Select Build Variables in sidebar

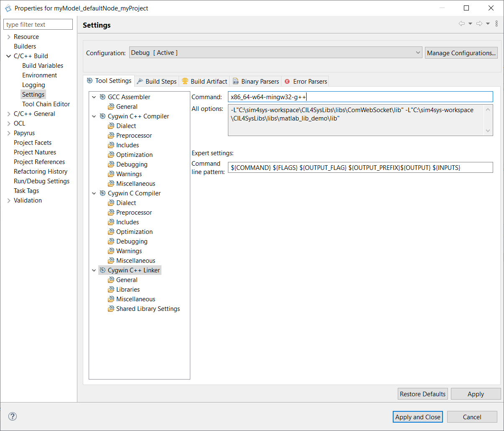point(43,66)
